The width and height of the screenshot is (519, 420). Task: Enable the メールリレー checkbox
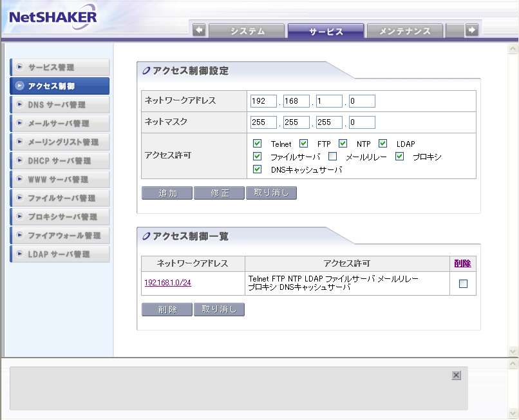coord(333,157)
